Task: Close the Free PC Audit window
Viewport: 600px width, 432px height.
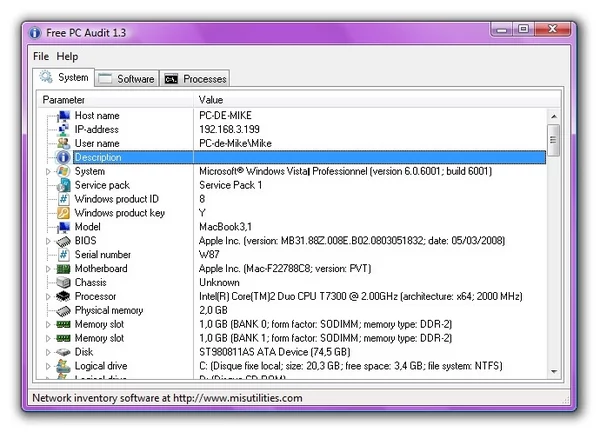Action: tap(553, 29)
